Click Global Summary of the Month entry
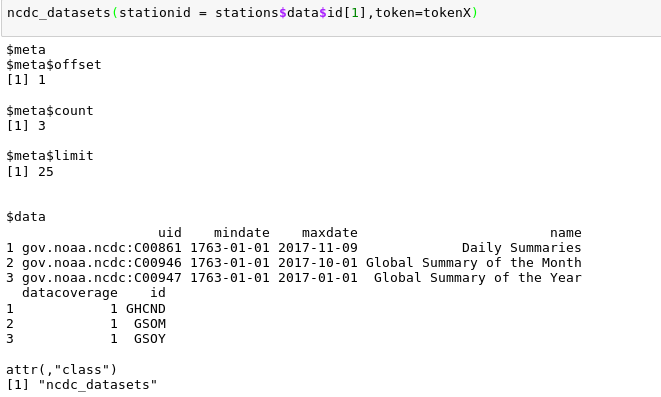Image resolution: width=661 pixels, height=397 pixels. (x=473, y=263)
